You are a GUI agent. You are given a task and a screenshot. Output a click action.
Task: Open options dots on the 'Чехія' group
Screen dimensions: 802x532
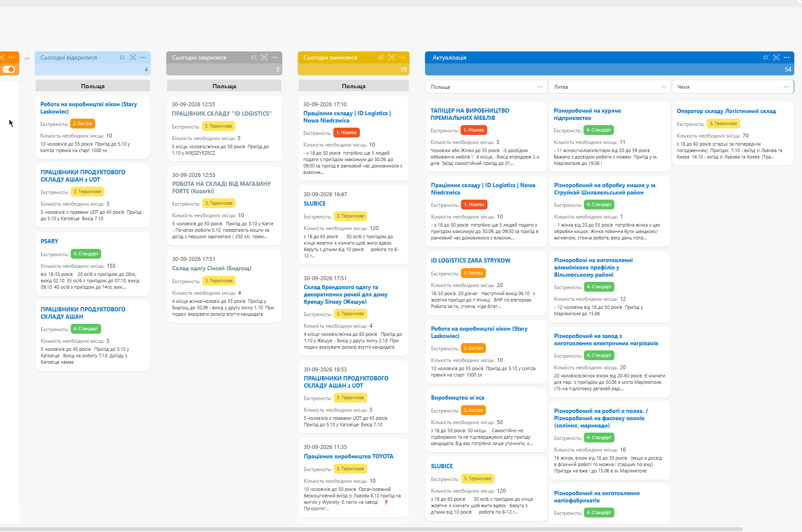point(787,87)
